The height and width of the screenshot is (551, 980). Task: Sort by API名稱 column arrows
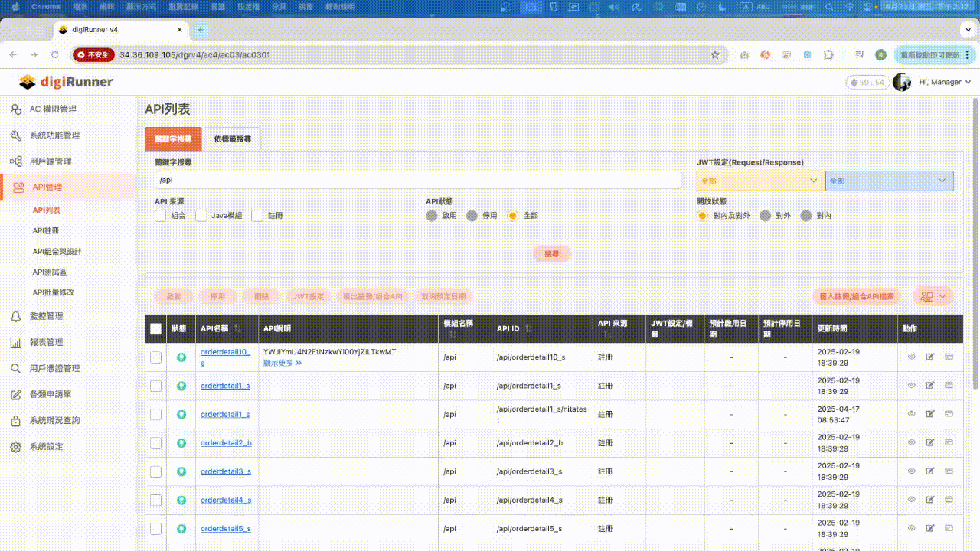point(238,328)
